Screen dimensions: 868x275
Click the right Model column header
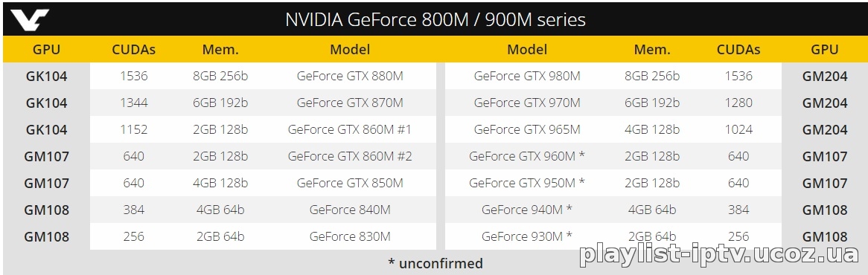coord(527,49)
